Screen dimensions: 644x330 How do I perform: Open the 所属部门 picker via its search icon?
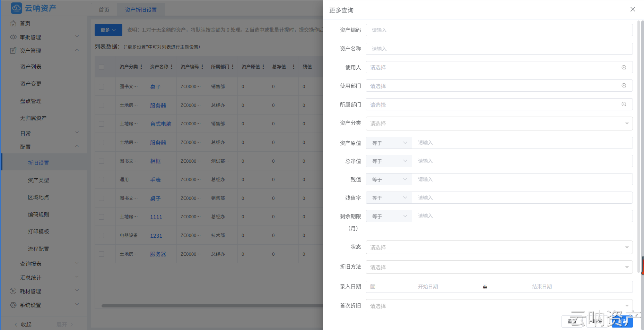[x=624, y=104]
